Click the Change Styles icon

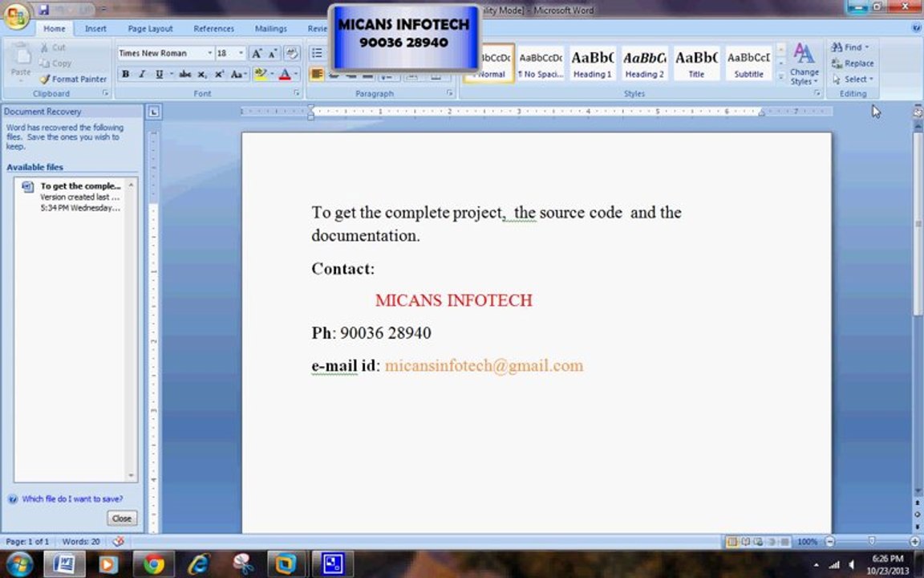pos(804,63)
